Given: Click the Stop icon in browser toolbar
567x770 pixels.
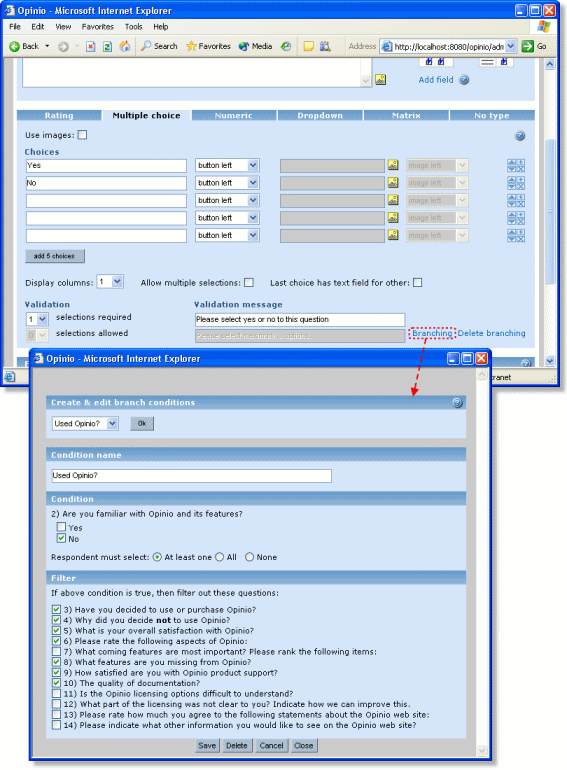Looking at the screenshot, I should (x=90, y=47).
